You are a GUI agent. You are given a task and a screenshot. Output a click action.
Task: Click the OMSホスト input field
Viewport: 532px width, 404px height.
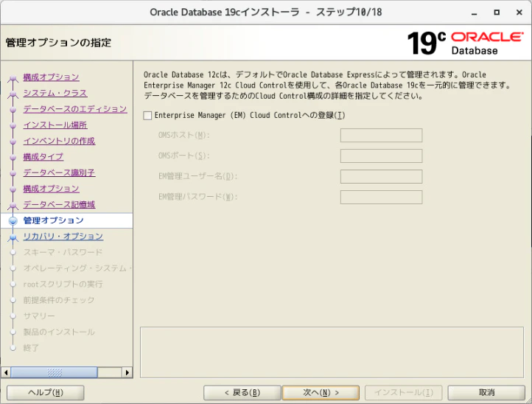click(382, 135)
